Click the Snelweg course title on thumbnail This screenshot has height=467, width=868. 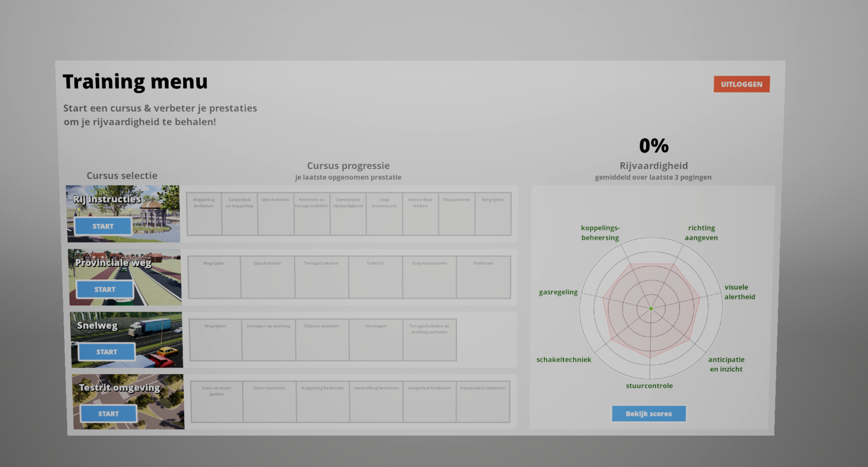(x=97, y=326)
